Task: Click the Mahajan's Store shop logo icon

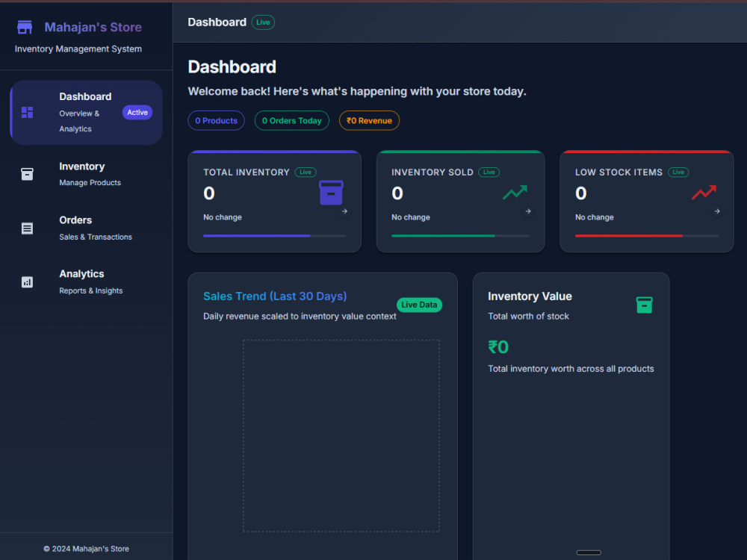Action: tap(25, 27)
